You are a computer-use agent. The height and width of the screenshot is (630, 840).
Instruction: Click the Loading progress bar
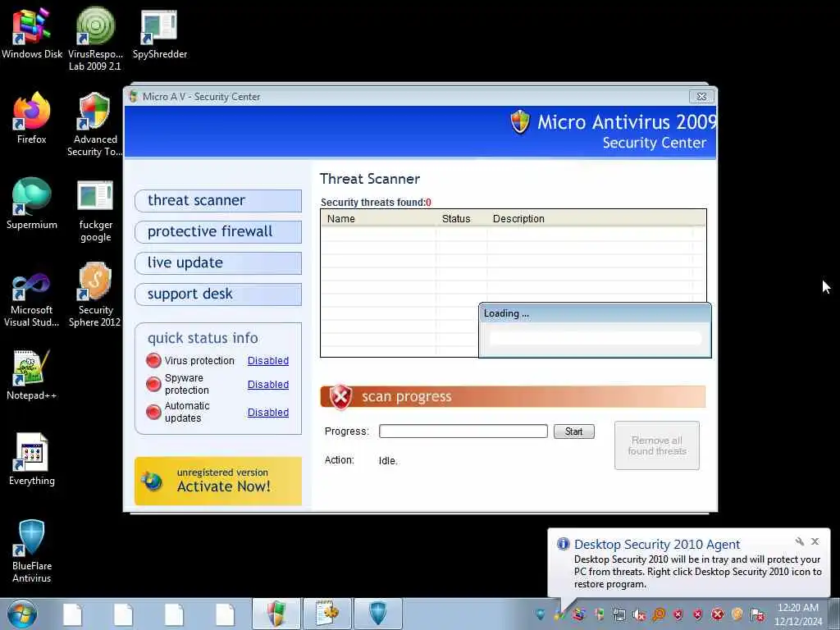coord(596,338)
